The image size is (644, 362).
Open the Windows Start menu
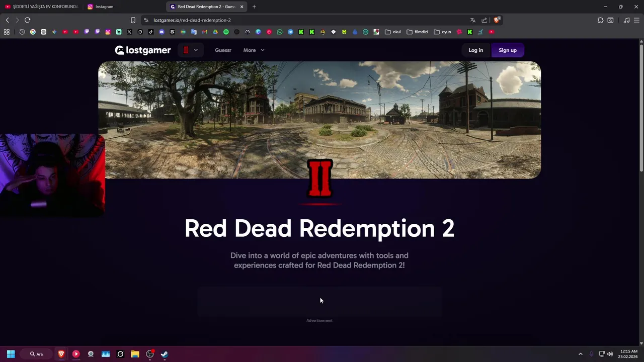11,354
